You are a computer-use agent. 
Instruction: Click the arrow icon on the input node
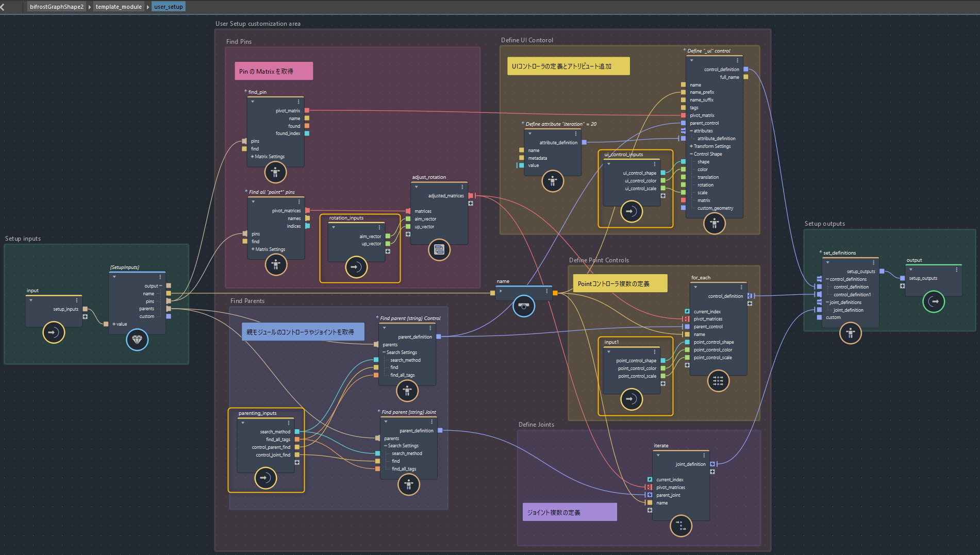coord(53,332)
